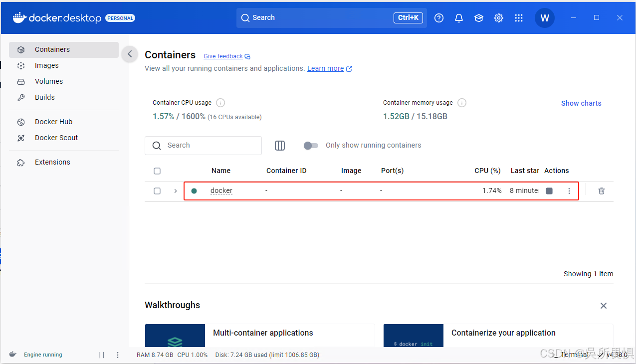
Task: Open Settings gear icon
Action: tap(499, 18)
